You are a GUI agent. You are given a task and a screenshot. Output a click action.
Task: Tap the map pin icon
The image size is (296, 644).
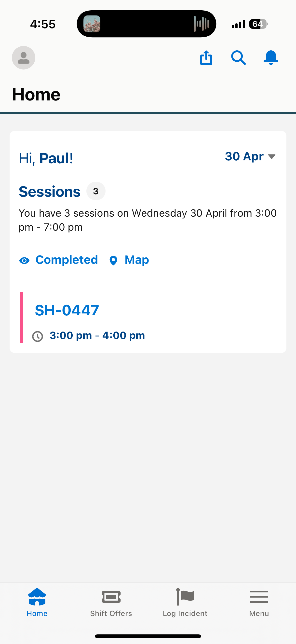pyautogui.click(x=113, y=261)
